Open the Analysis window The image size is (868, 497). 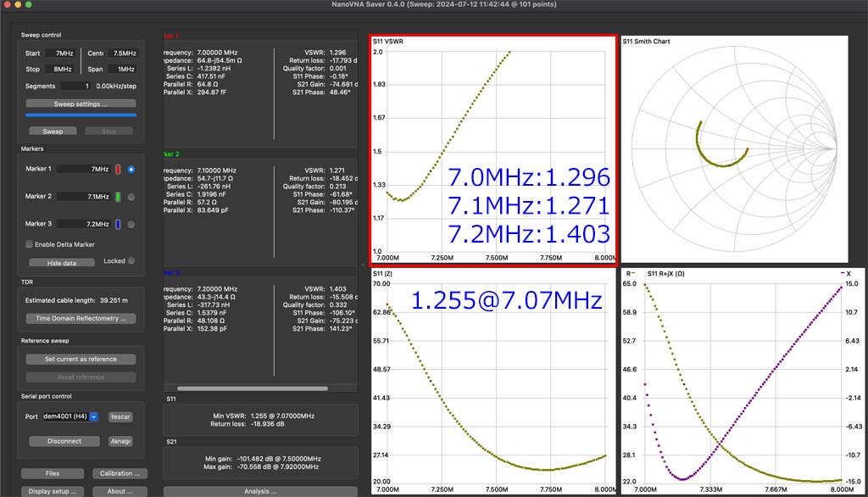click(x=260, y=491)
